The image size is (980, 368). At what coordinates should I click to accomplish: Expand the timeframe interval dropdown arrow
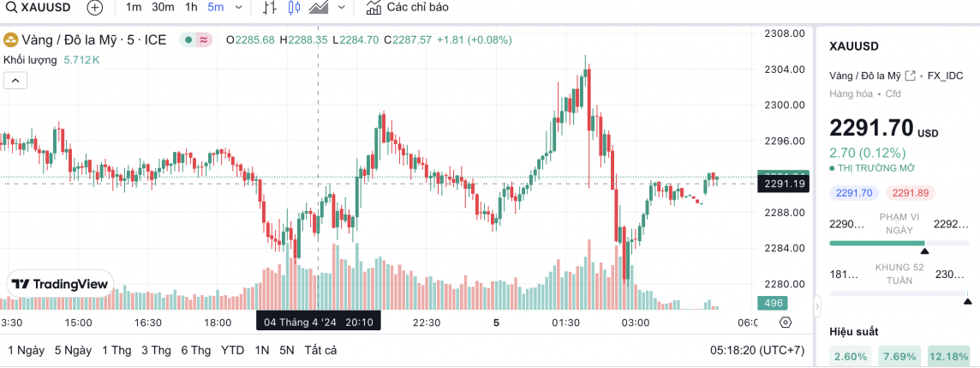pyautogui.click(x=238, y=8)
